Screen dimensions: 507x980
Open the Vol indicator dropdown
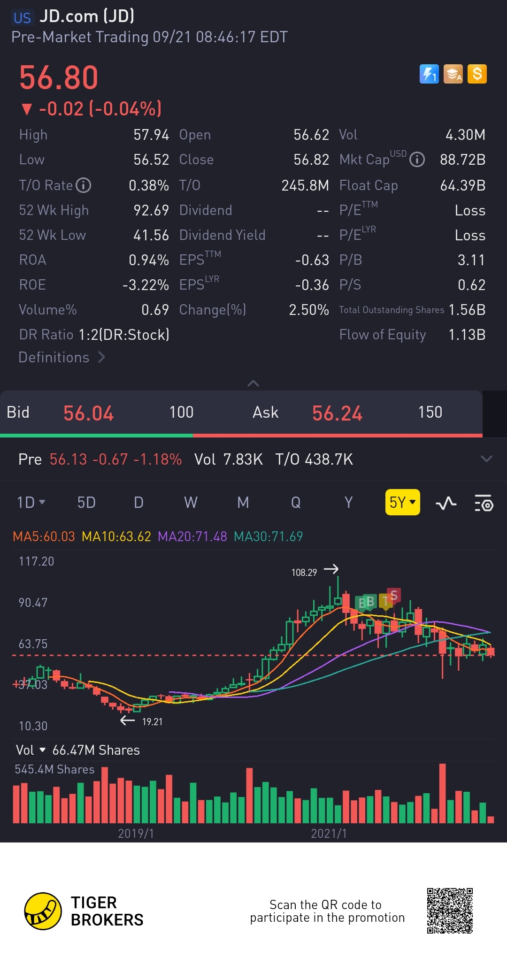[31, 750]
